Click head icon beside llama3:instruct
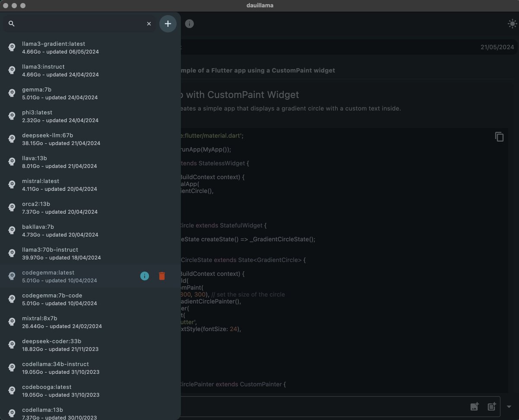519x420 pixels. [x=12, y=71]
